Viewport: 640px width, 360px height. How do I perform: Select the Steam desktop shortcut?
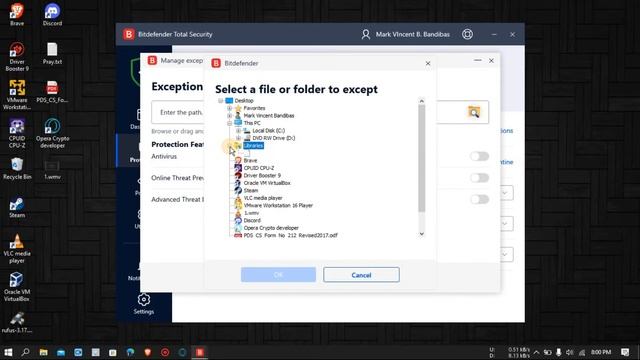pyautogui.click(x=17, y=207)
